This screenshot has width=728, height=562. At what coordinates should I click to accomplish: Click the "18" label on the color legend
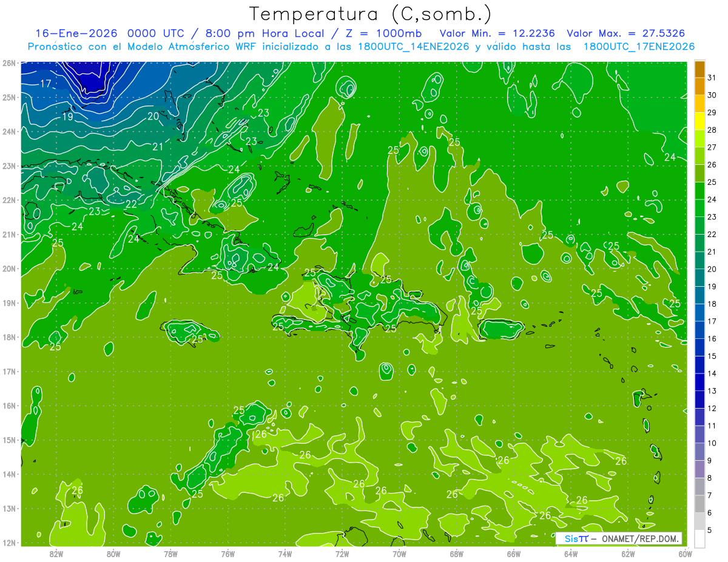click(712, 304)
